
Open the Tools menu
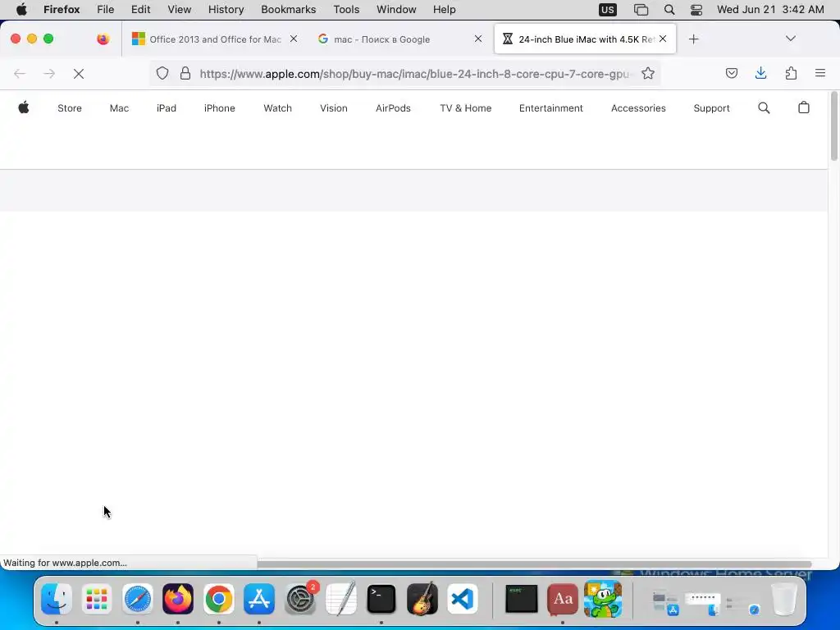click(346, 10)
